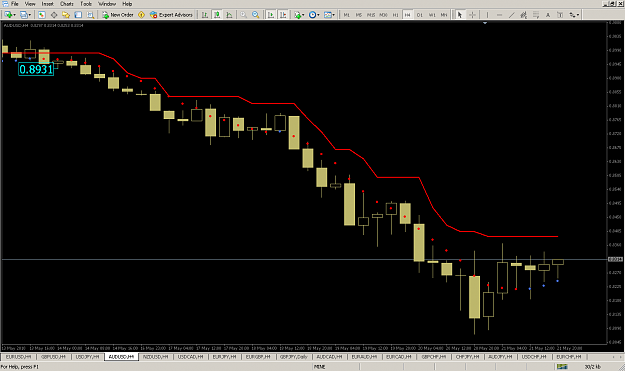Switch chart to bar chart mode
625x371 pixels.
[205, 15]
